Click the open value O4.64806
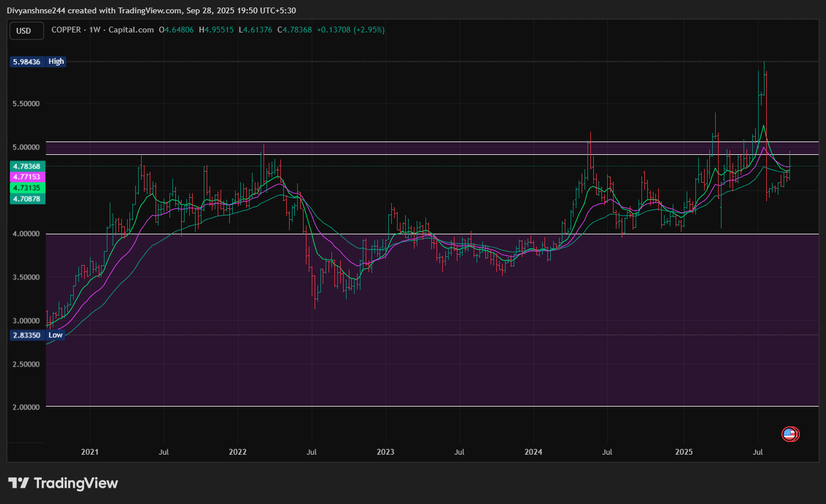 (176, 30)
